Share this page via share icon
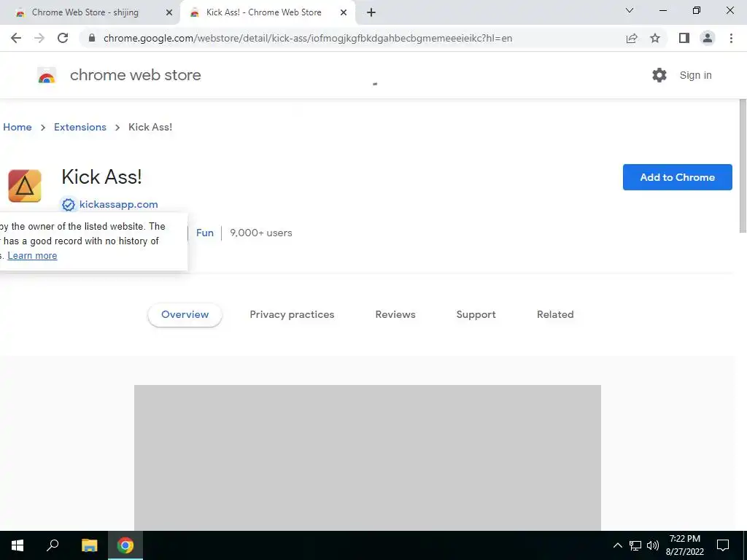This screenshot has height=560, width=747. (632, 38)
